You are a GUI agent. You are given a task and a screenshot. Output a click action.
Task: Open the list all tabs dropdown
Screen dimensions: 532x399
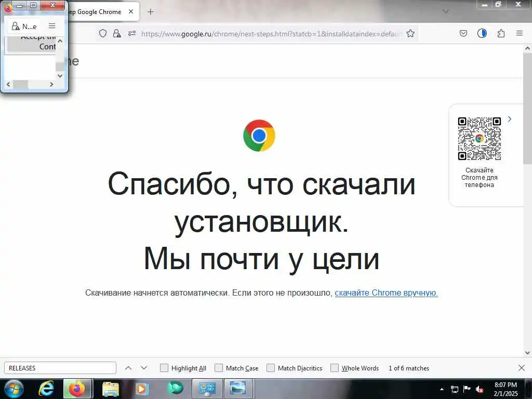click(x=445, y=11)
